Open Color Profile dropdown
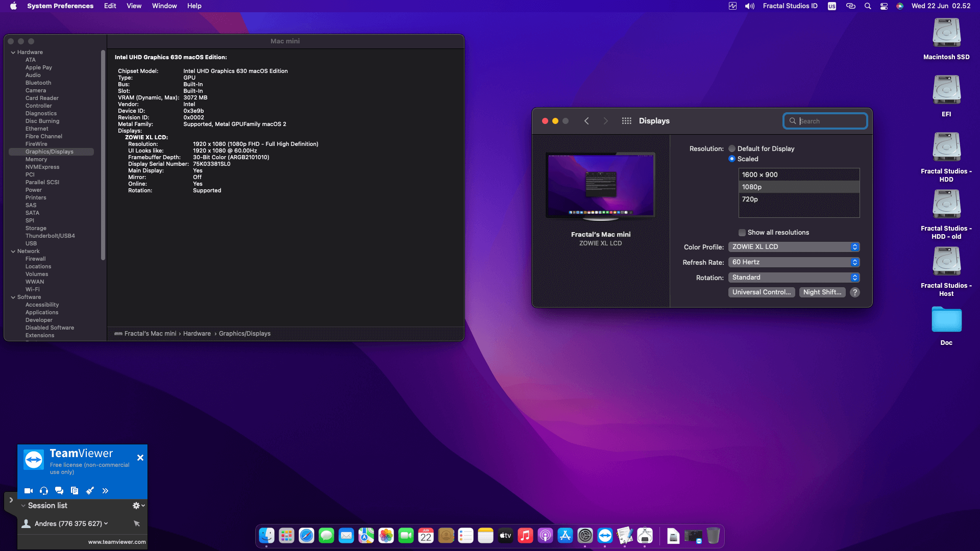This screenshot has width=980, height=551. 794,247
